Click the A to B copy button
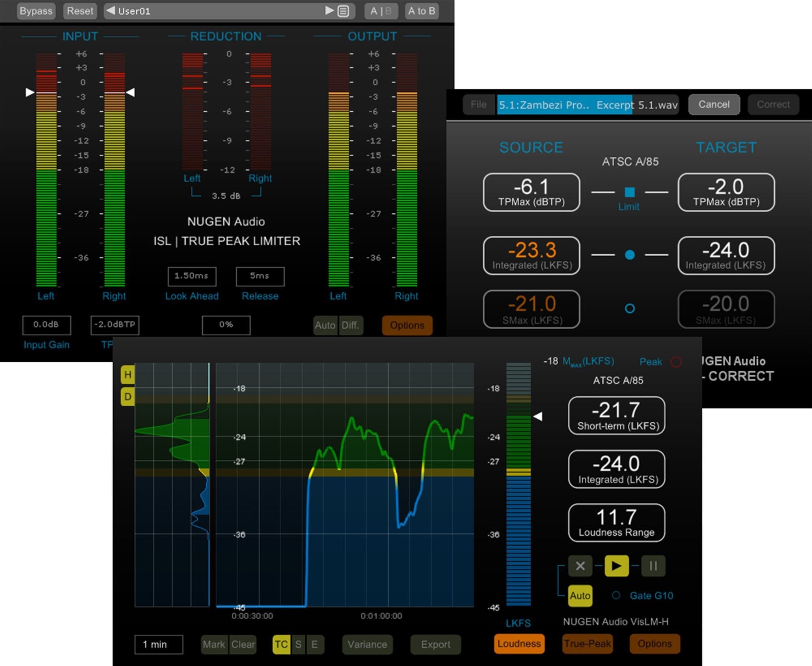Screen dimensions: 812x666 click(422, 11)
